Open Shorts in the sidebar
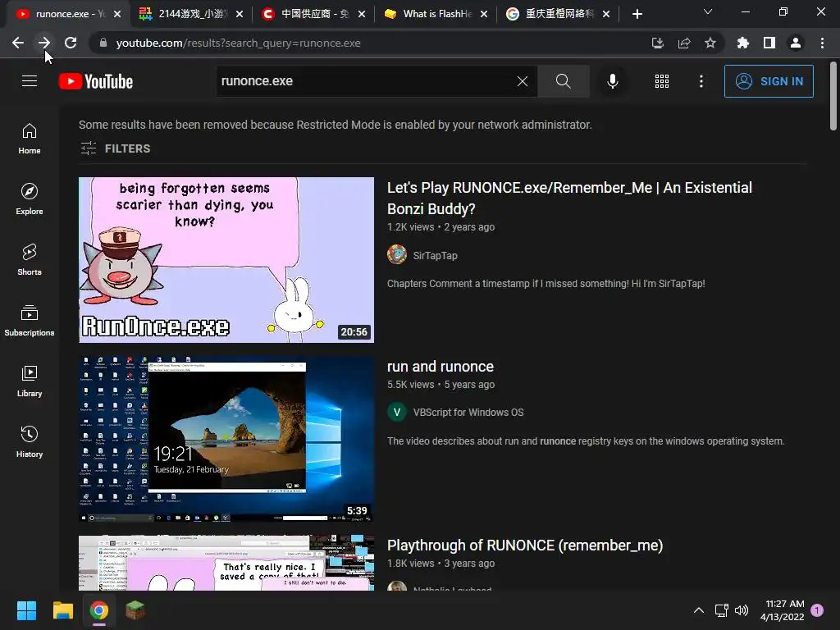 pos(30,260)
